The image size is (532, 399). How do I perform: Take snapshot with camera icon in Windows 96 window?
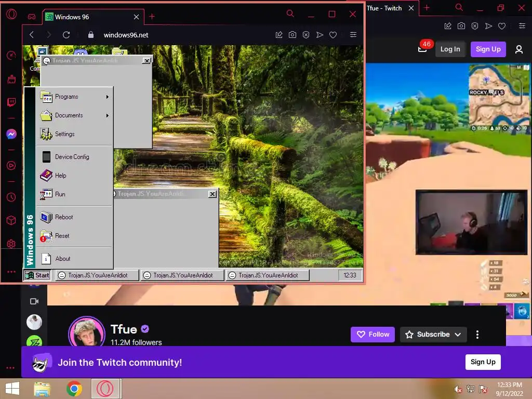point(292,35)
